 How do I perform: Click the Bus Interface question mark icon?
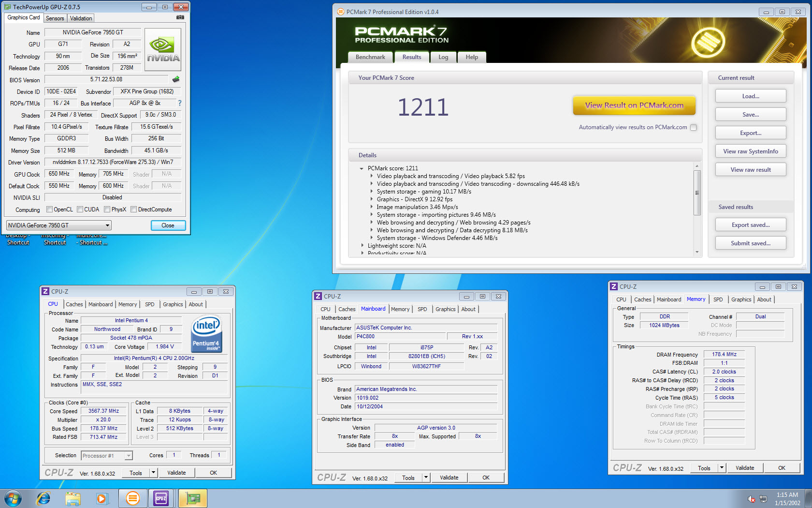(x=180, y=103)
